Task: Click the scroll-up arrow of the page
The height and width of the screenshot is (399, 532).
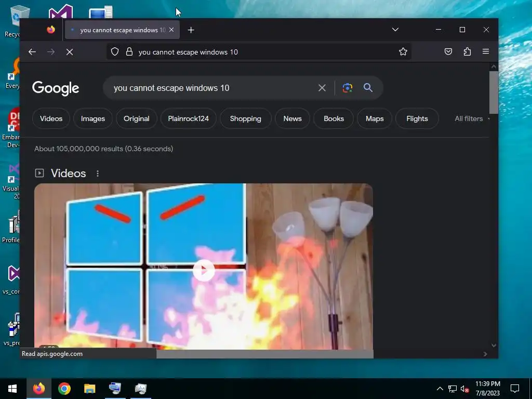Action: tap(494, 67)
